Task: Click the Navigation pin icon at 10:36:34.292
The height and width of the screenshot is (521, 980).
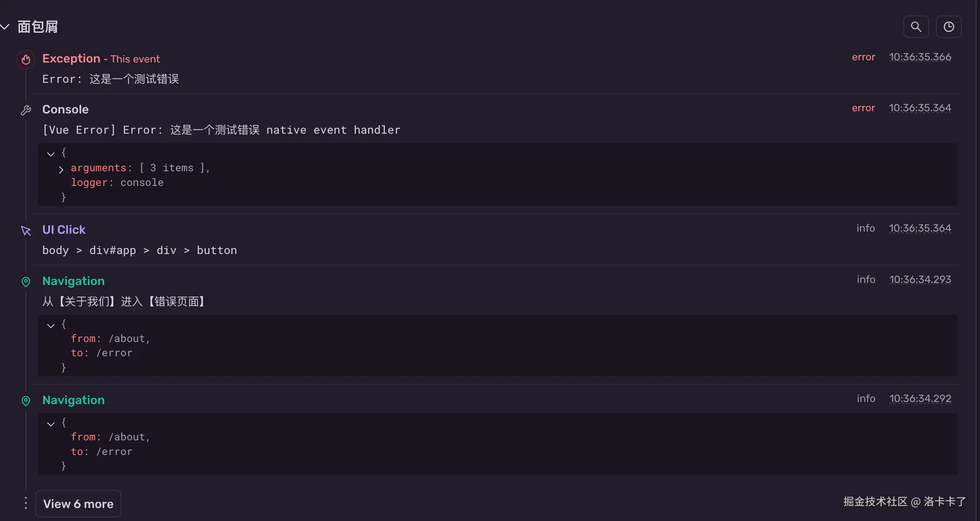Action: pos(26,401)
